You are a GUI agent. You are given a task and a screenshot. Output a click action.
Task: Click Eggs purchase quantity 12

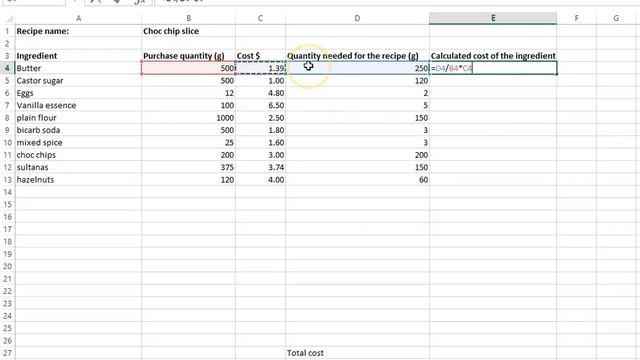pos(188,93)
